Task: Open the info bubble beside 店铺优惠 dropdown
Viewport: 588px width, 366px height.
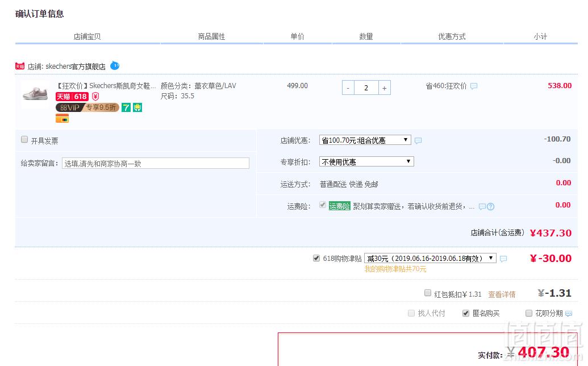Action: [x=418, y=140]
